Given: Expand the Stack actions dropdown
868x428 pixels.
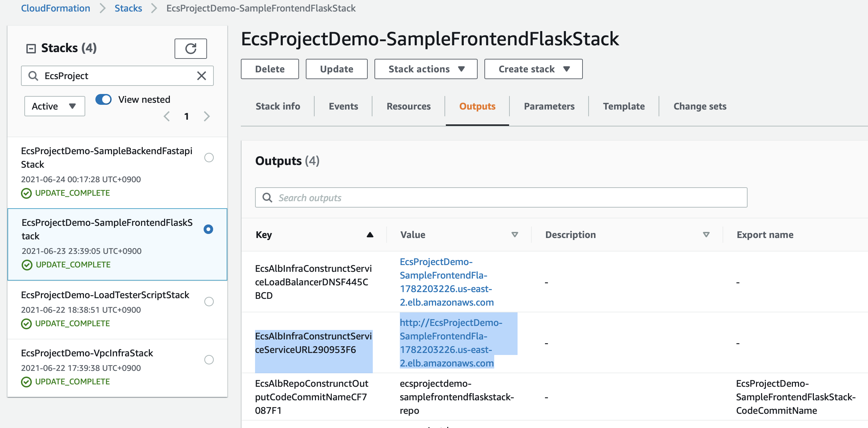Looking at the screenshot, I should click(426, 69).
